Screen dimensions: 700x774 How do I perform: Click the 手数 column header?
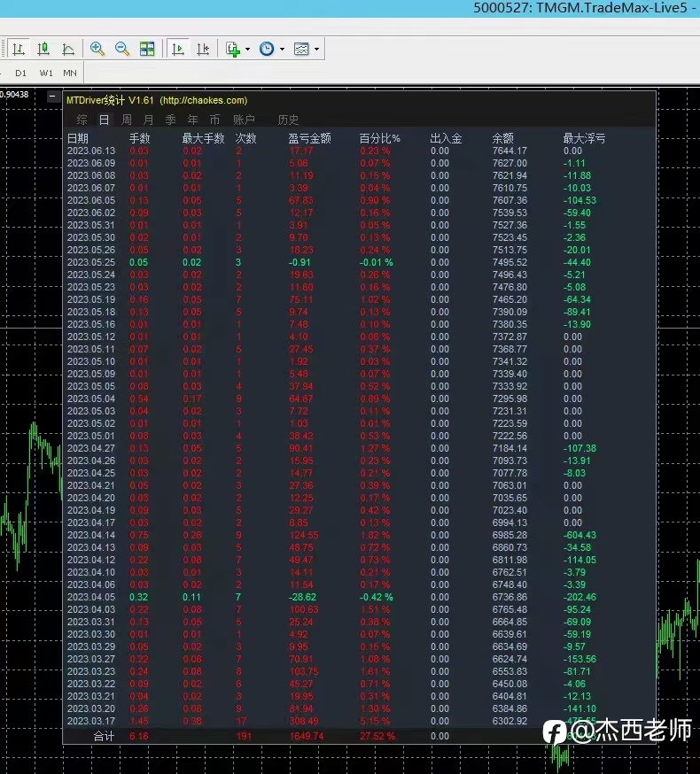point(139,138)
